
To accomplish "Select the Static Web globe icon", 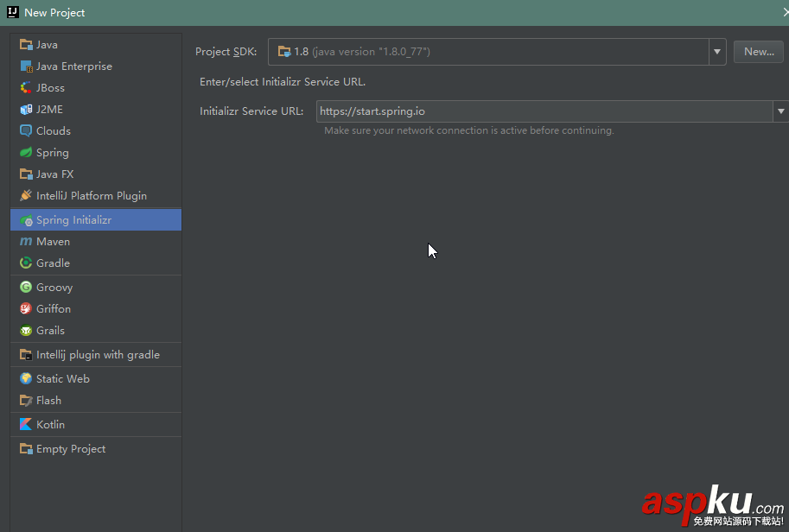I will pos(26,378).
